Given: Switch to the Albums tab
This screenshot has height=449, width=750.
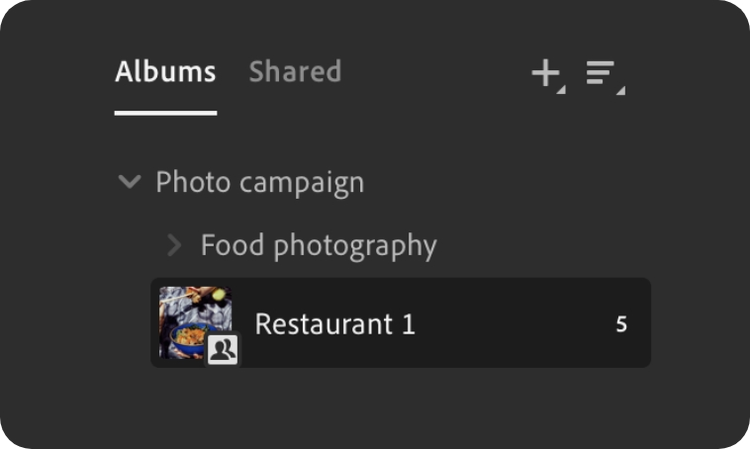Looking at the screenshot, I should click(165, 72).
